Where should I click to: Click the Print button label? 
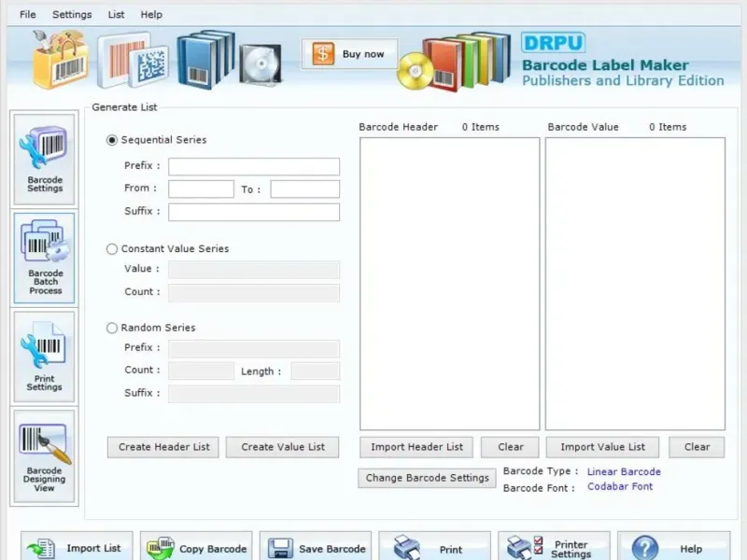[x=451, y=550]
